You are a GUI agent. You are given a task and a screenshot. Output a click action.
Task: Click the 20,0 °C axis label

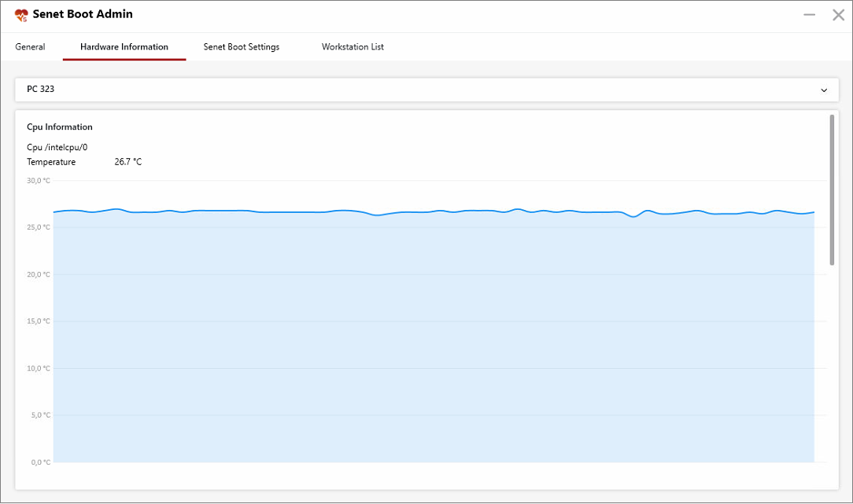point(39,274)
